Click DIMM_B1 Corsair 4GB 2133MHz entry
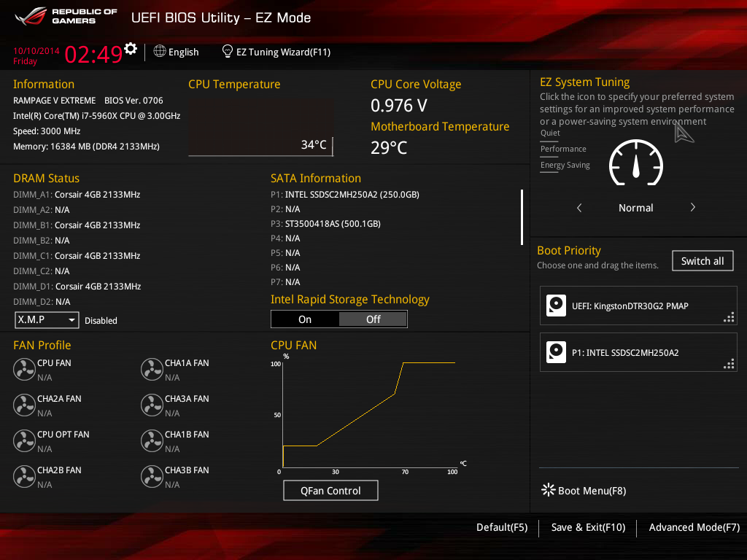Screen dimensions: 747x560 coord(77,225)
